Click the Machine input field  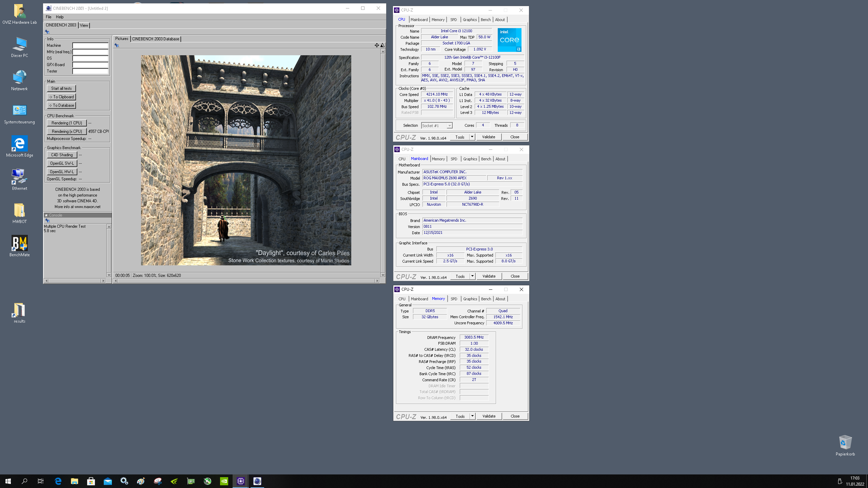tap(90, 45)
